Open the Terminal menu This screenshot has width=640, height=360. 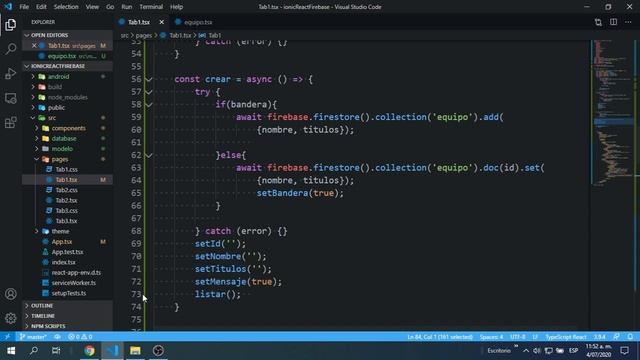tap(151, 7)
